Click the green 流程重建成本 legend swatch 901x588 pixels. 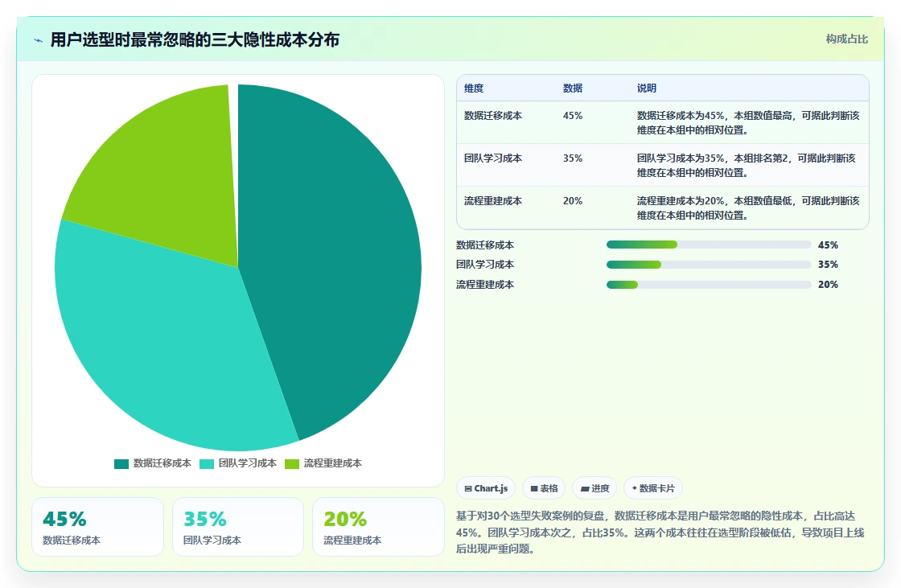(x=292, y=464)
